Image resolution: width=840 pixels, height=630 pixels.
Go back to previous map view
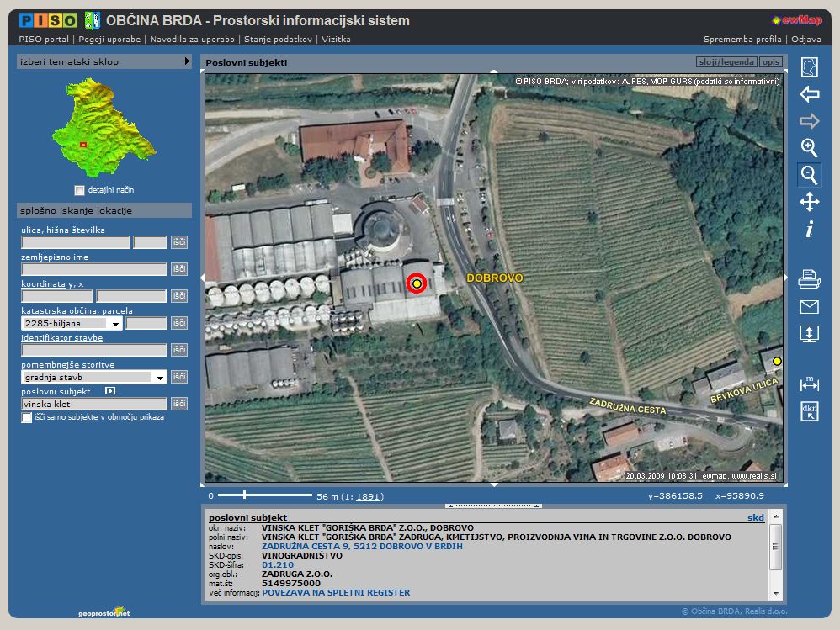point(809,94)
